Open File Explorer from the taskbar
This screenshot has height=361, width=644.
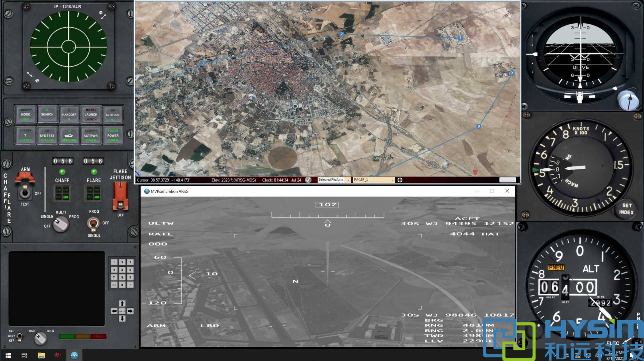41,355
